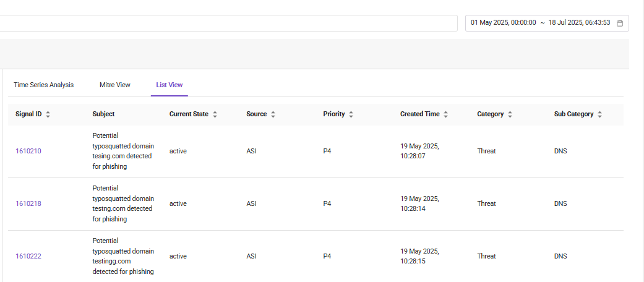Viewport: 644px width, 282px height.
Task: Sort by Current State column arrows
Action: 215,114
